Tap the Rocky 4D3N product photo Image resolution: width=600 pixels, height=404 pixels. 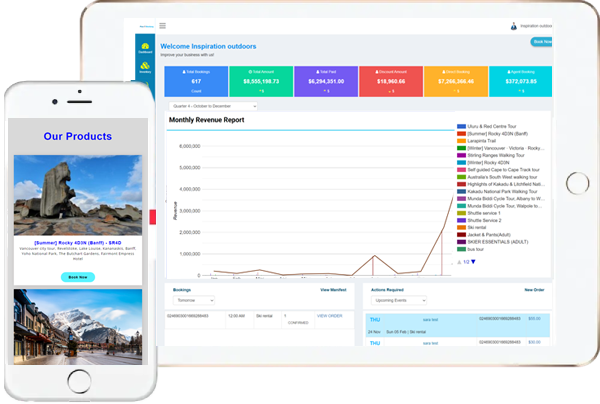(77, 194)
